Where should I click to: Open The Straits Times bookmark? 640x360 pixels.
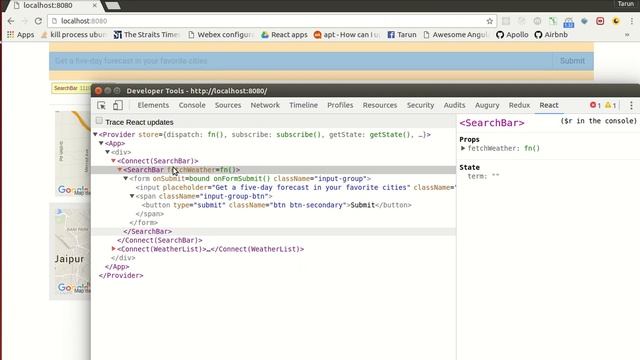coord(146,35)
